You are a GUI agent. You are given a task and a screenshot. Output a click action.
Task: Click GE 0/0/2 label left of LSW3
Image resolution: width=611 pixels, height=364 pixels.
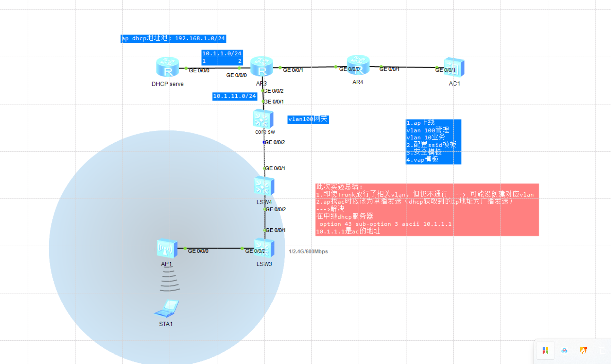pyautogui.click(x=255, y=251)
